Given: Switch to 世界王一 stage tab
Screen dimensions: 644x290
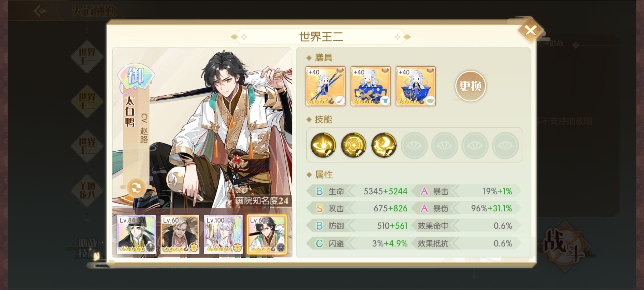Looking at the screenshot, I should click(x=87, y=57).
